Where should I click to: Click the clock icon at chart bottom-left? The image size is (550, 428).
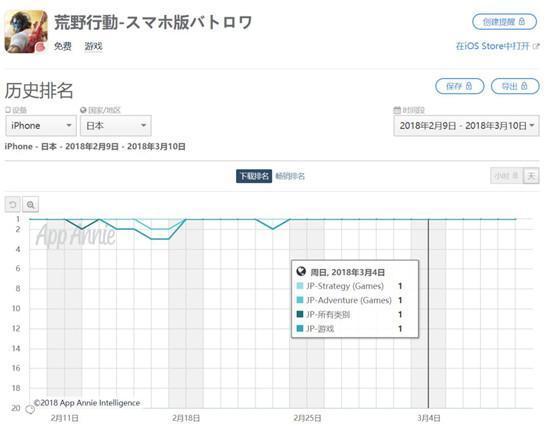click(30, 409)
